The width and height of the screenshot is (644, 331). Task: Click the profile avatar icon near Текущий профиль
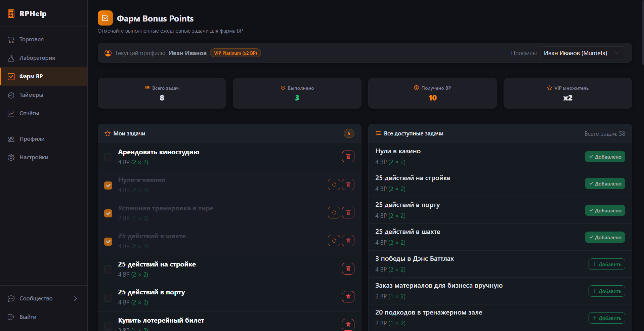108,53
